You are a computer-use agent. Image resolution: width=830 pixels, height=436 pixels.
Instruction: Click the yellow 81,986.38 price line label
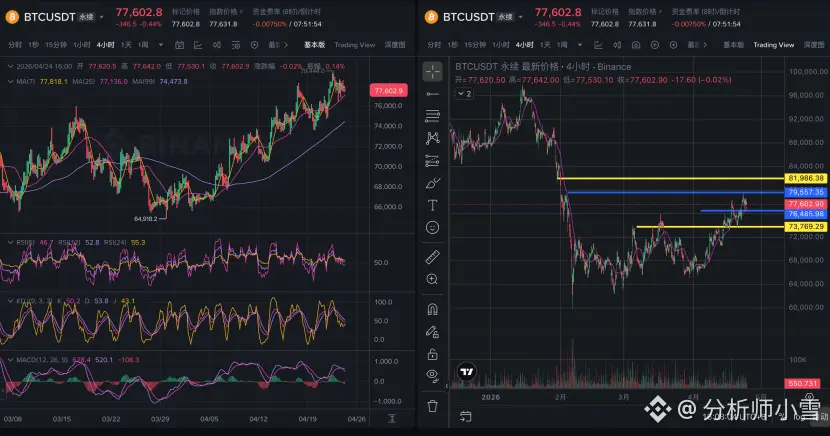coord(806,178)
